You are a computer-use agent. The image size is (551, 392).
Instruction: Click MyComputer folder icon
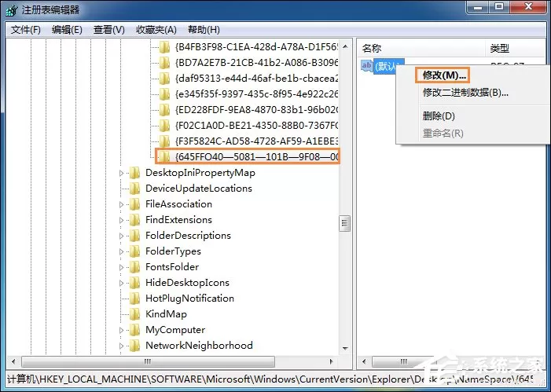pyautogui.click(x=134, y=330)
